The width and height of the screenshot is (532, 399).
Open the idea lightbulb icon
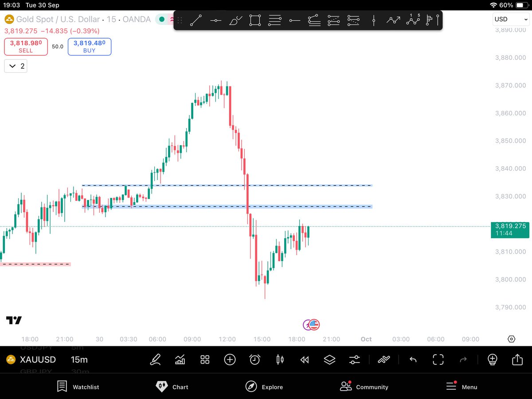click(493, 360)
